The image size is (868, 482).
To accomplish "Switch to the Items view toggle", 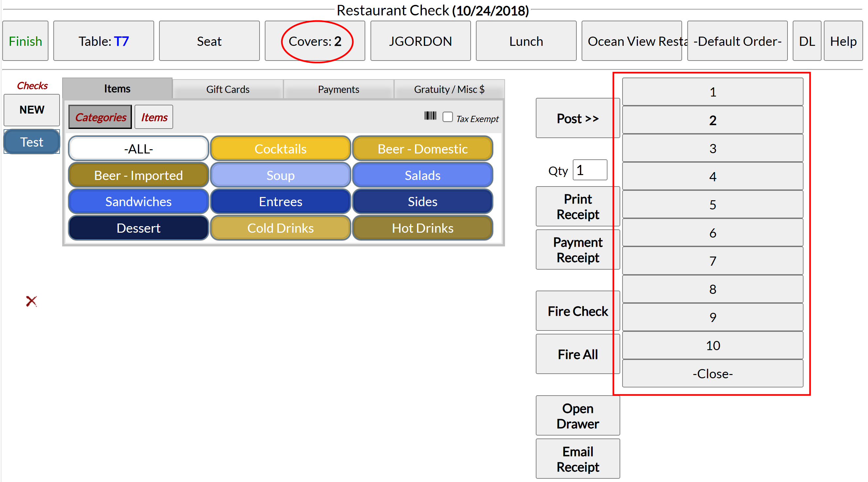I will 154,117.
